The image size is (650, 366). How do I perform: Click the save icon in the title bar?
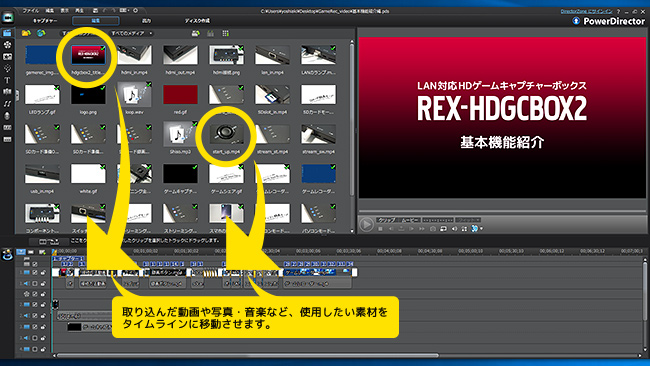(96, 11)
